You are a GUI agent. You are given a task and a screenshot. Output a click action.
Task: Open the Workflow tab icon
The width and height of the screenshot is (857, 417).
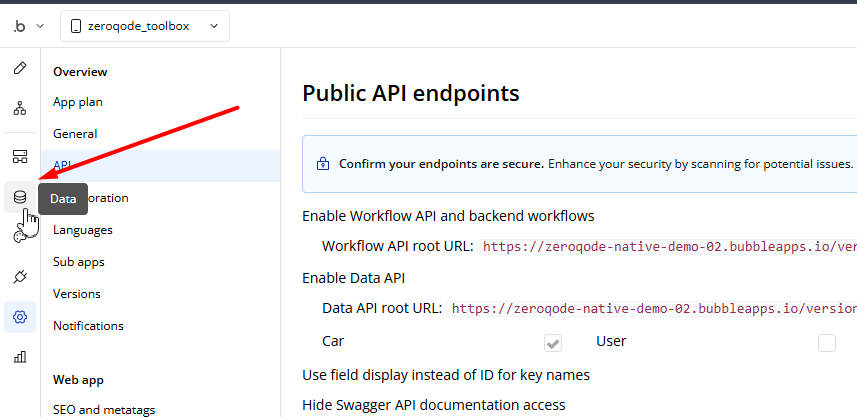tap(19, 108)
